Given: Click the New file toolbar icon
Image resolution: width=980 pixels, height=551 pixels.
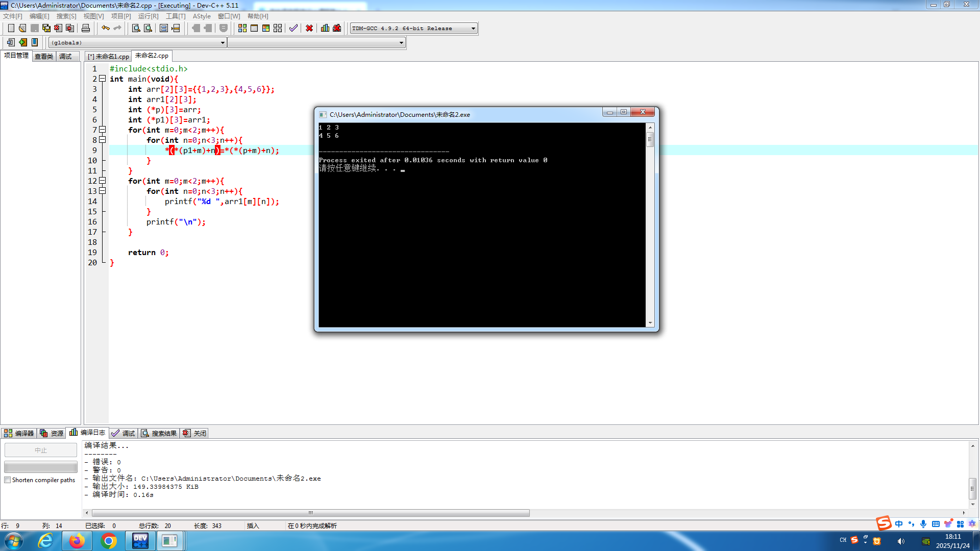Looking at the screenshot, I should tap(11, 28).
